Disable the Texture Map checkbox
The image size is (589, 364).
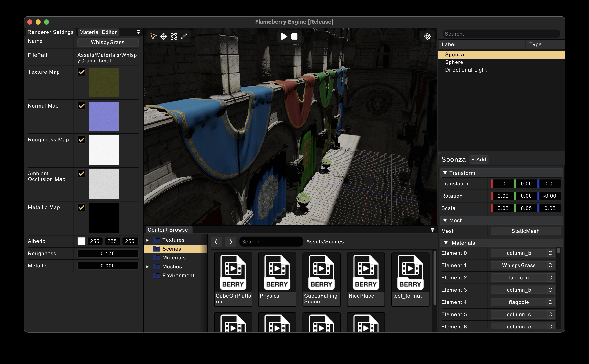coord(82,72)
